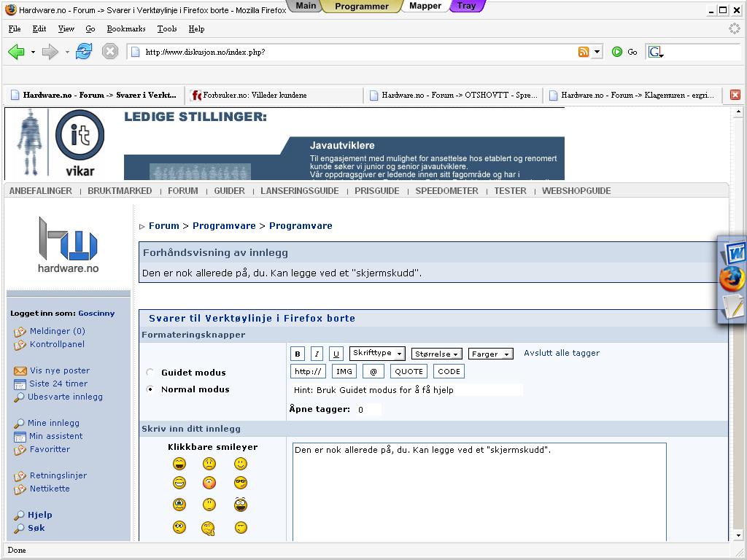Open the Meldinger (0) link

coord(57,331)
